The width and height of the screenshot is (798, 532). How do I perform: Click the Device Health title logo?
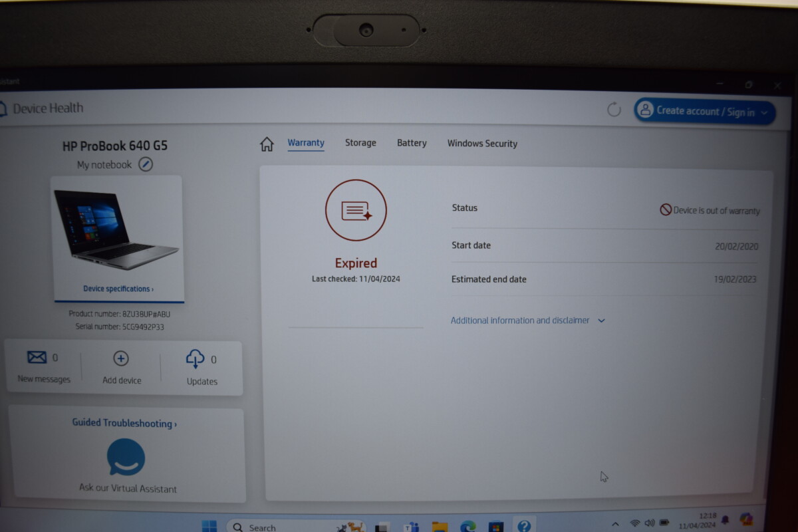tap(41, 108)
